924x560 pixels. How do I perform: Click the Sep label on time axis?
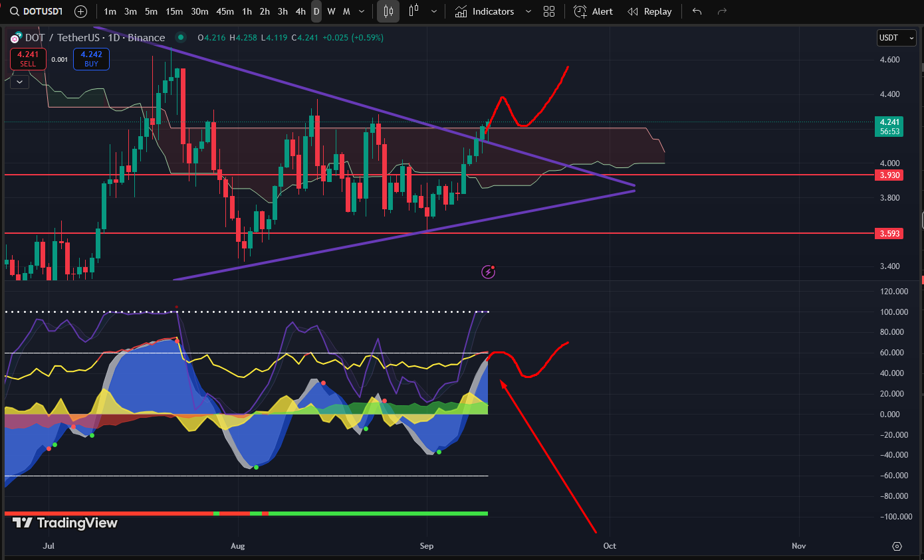[x=427, y=546]
